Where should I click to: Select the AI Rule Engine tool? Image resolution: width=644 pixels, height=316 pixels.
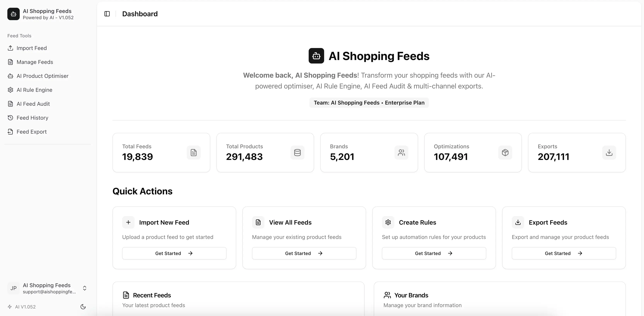(x=34, y=90)
